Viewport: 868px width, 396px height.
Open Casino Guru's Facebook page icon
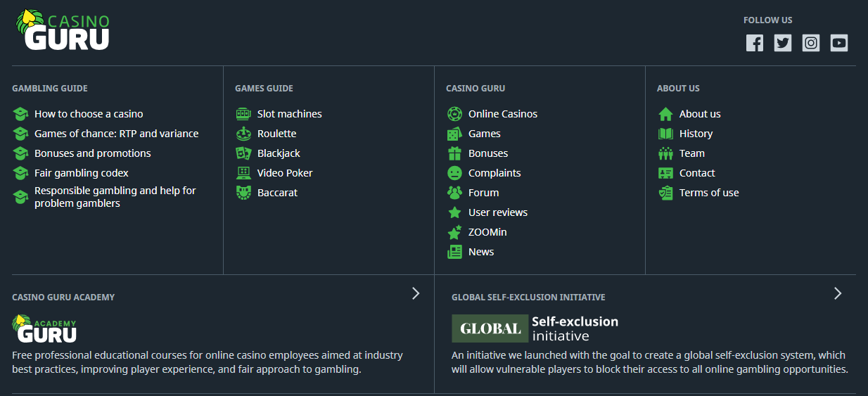[x=755, y=43]
